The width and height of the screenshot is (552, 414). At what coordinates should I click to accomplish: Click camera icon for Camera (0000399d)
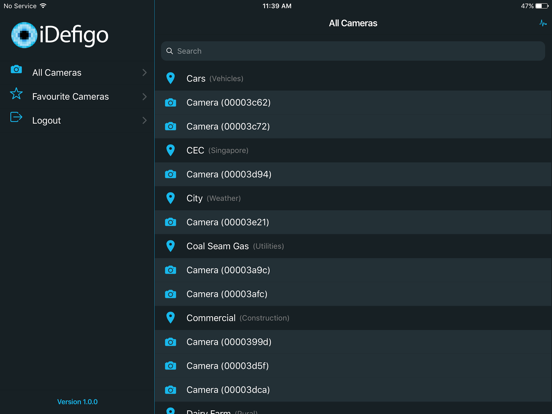(170, 342)
